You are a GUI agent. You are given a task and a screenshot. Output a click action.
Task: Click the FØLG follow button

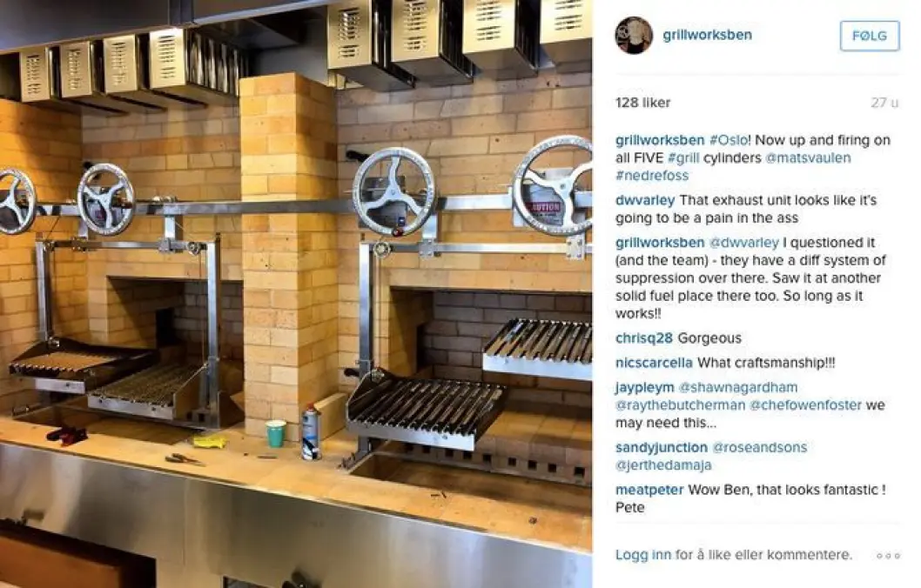(x=870, y=36)
